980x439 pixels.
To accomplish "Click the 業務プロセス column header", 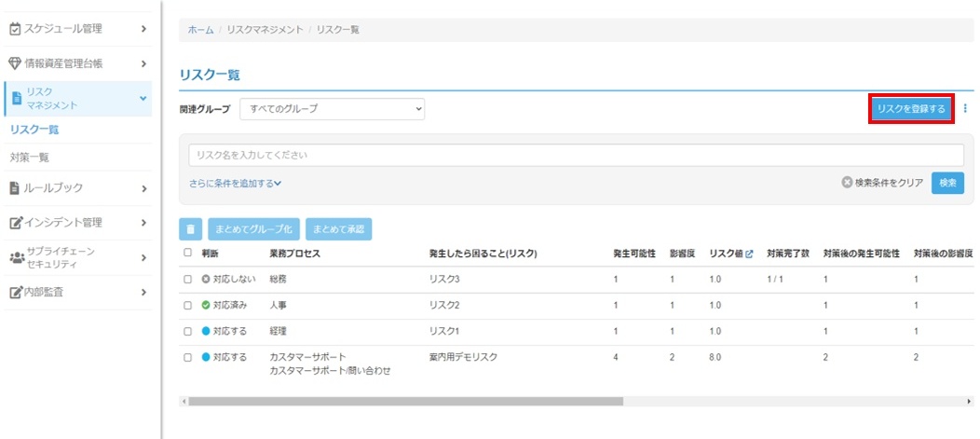I will coord(294,254).
